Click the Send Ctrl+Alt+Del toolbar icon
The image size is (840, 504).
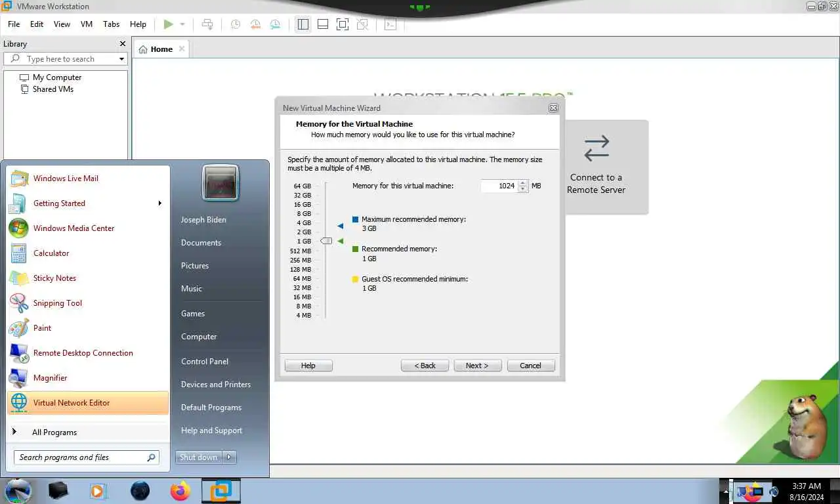coord(207,24)
